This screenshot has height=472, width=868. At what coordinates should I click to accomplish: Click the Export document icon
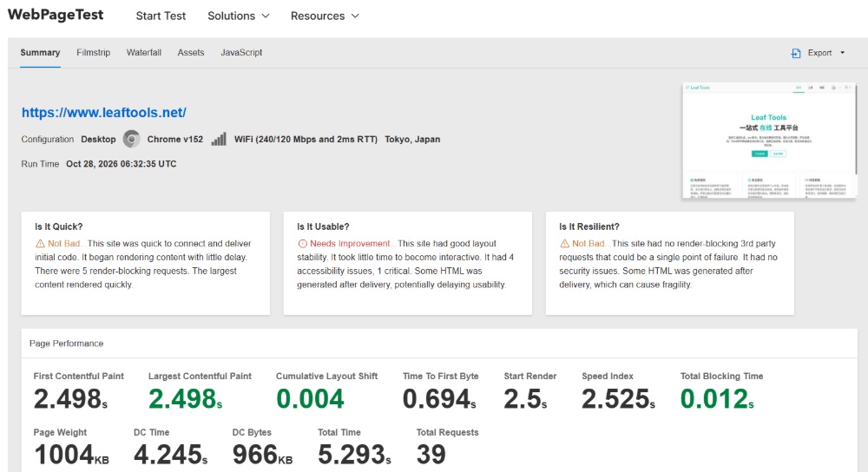pyautogui.click(x=796, y=53)
